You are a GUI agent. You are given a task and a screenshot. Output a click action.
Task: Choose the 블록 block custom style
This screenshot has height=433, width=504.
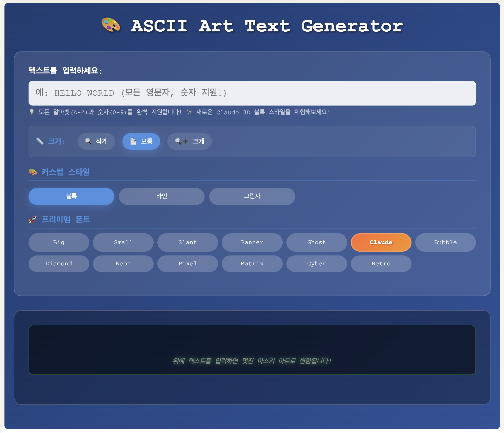[x=71, y=196]
